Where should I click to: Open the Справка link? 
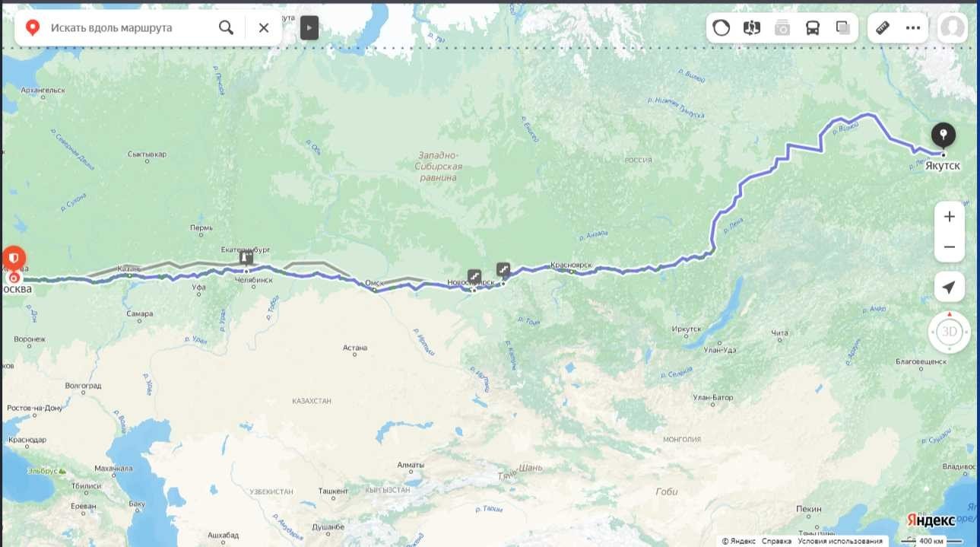click(x=776, y=541)
